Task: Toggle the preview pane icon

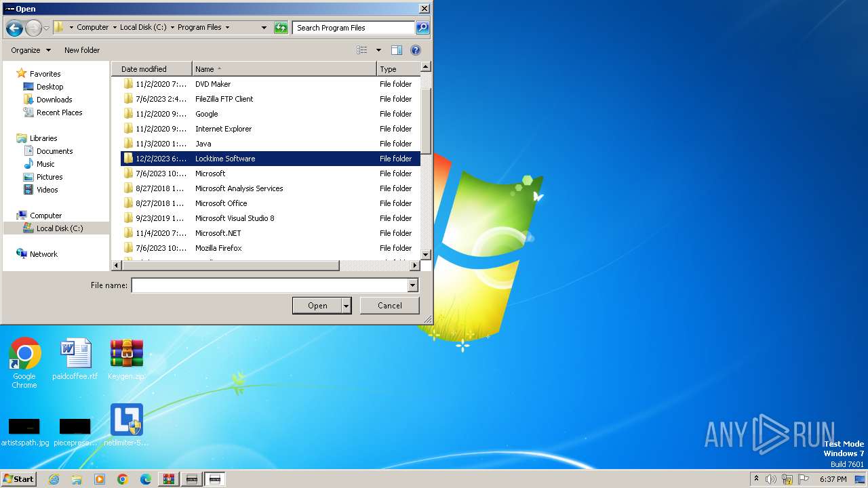Action: [x=397, y=50]
